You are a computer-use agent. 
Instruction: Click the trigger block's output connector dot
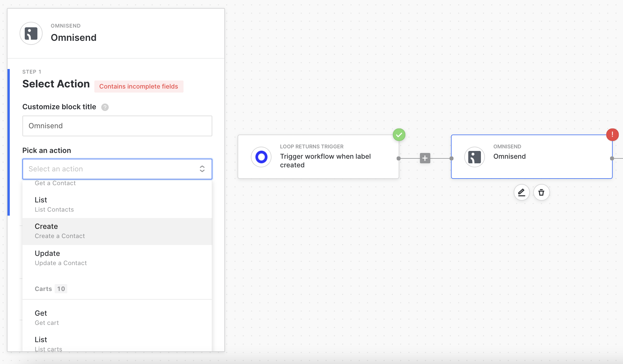pyautogui.click(x=398, y=158)
